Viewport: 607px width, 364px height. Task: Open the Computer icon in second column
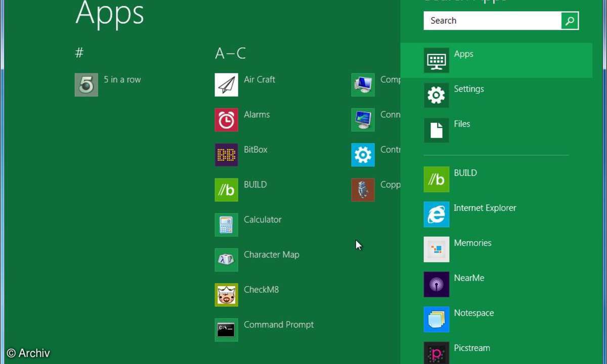[x=363, y=85]
